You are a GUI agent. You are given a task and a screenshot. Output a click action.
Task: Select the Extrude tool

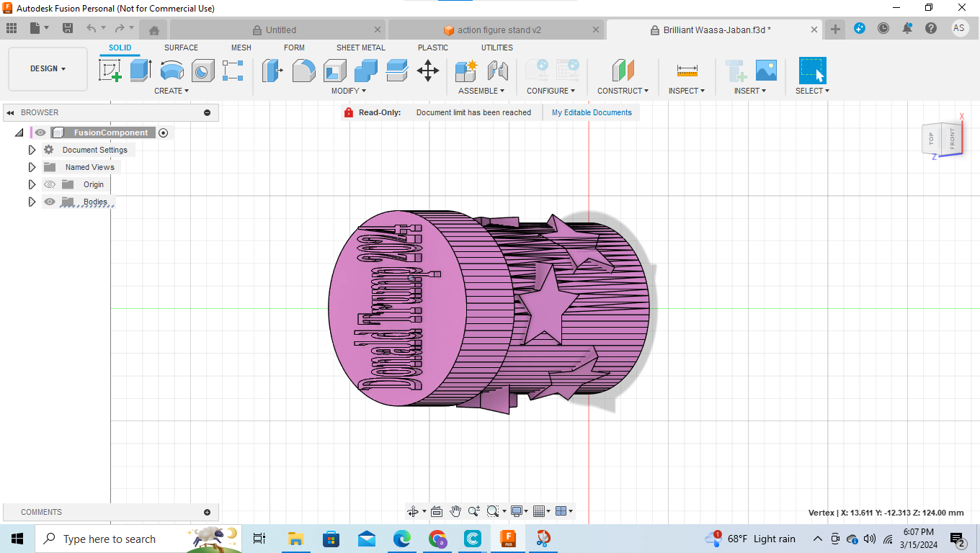pos(141,70)
